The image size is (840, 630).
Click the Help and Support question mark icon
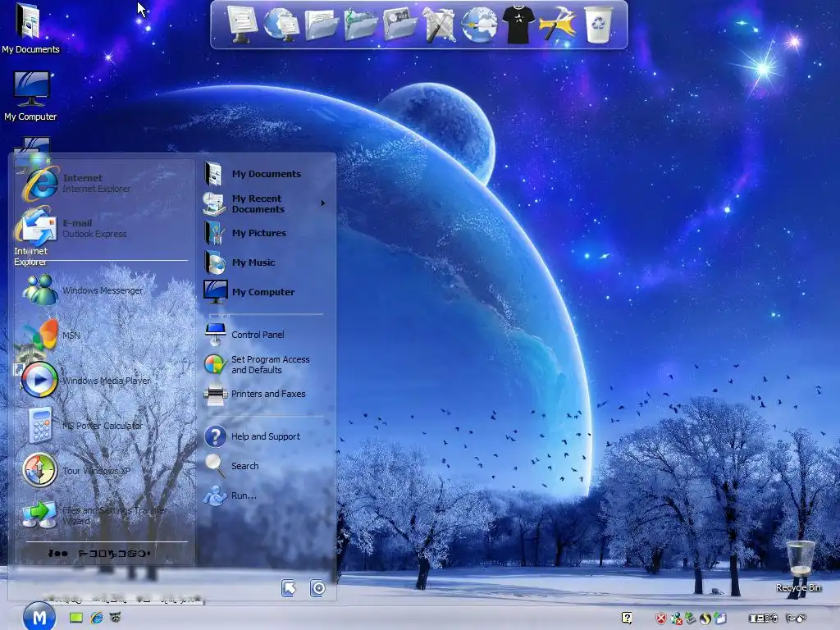point(216,436)
